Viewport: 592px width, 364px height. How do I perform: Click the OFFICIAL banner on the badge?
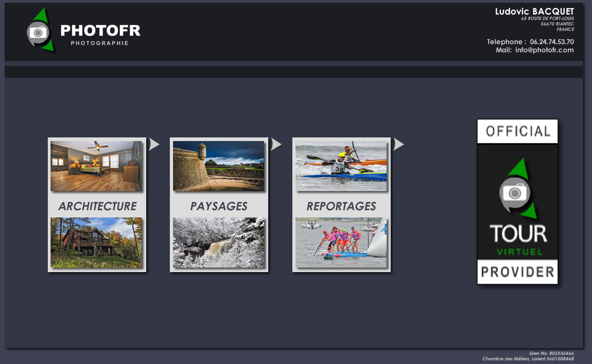click(x=517, y=131)
